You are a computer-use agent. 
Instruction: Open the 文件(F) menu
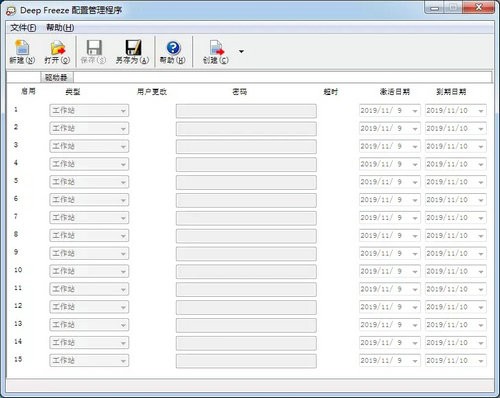pos(23,28)
